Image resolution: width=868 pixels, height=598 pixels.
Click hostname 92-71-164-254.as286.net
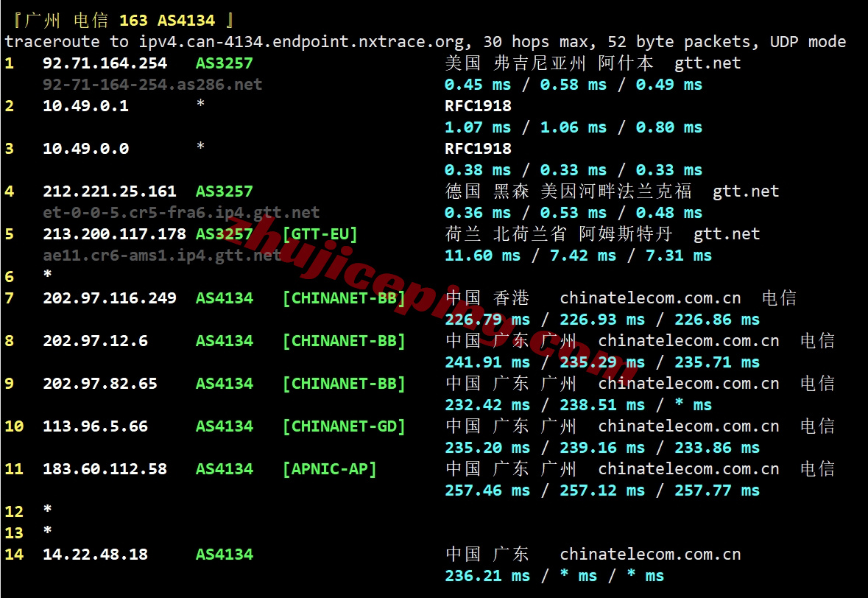click(152, 85)
